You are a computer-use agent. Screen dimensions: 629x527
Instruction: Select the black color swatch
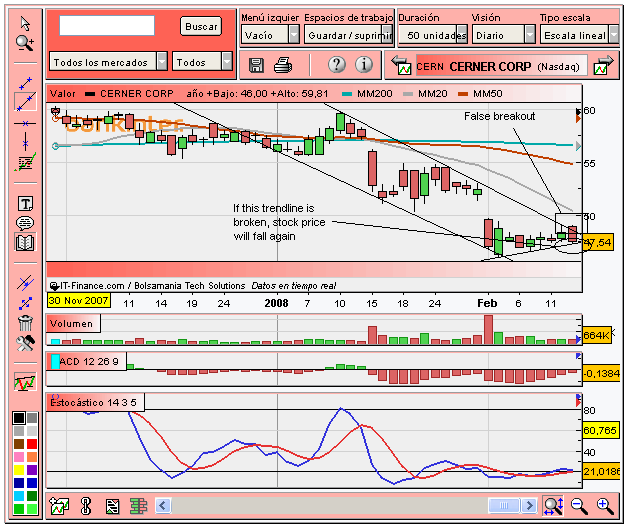(18, 418)
